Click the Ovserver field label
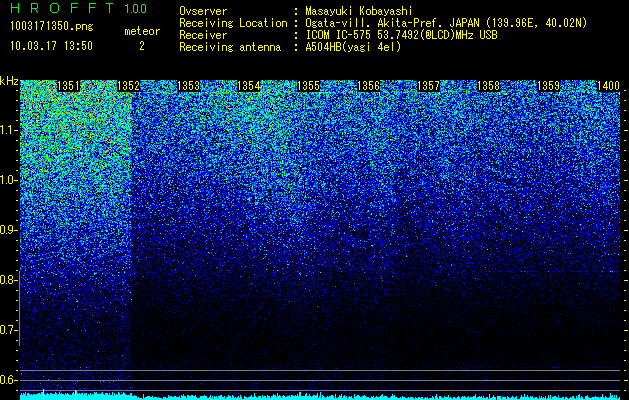Screen dimensions: 629x400 coord(203,12)
